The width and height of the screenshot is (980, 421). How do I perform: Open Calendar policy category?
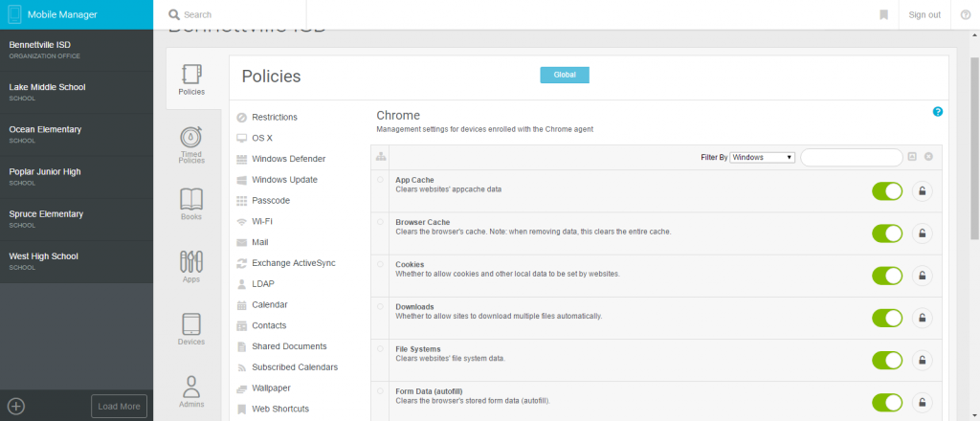pyautogui.click(x=269, y=304)
